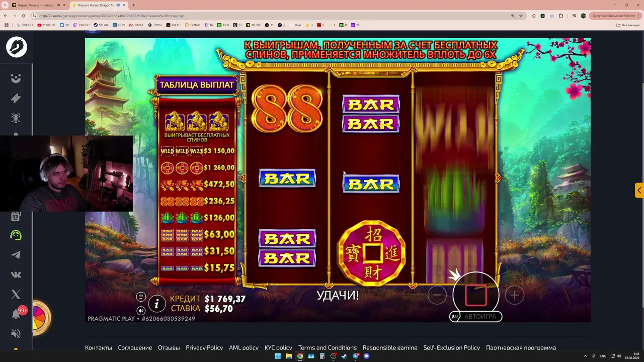This screenshot has width=644, height=362.
Task: Open the STEAM bookmark
Action: (101, 25)
